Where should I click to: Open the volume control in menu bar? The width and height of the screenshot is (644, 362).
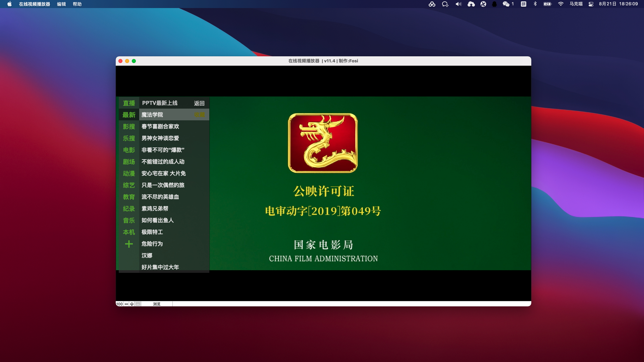click(459, 4)
